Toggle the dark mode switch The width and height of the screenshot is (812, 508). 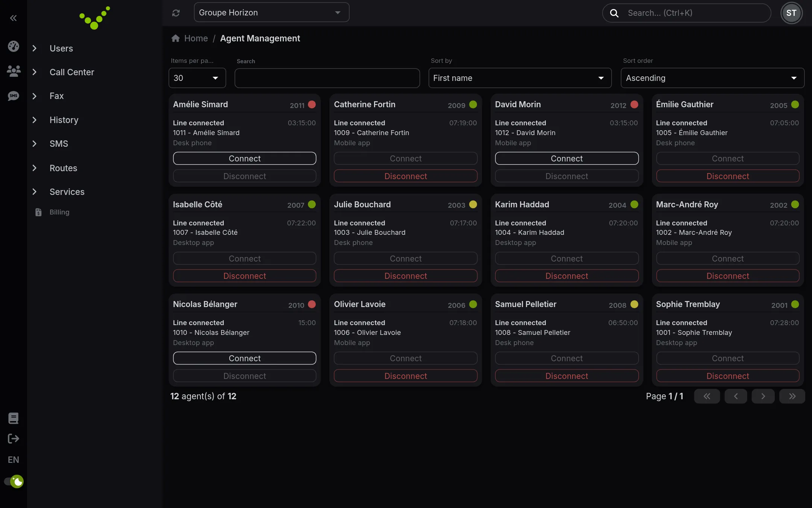[x=14, y=481]
